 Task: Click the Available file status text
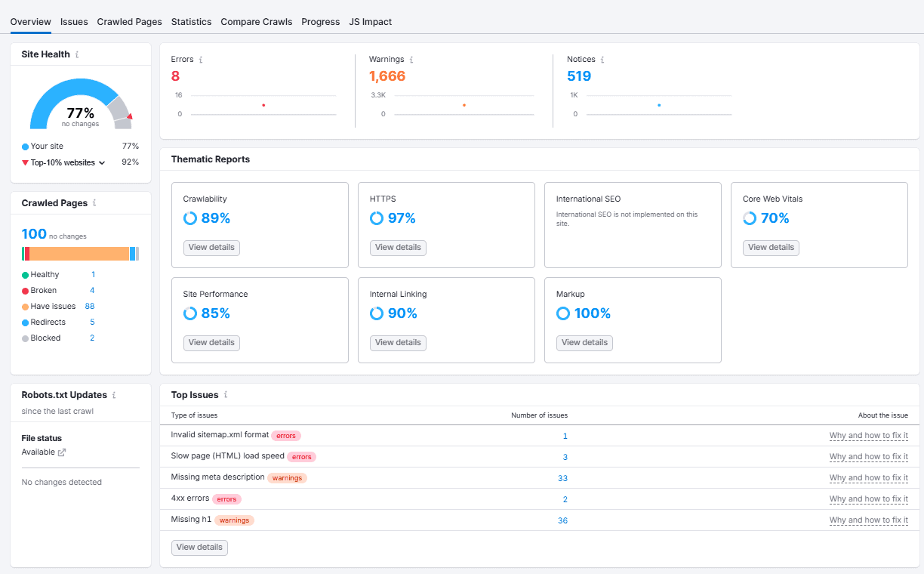[x=38, y=452]
